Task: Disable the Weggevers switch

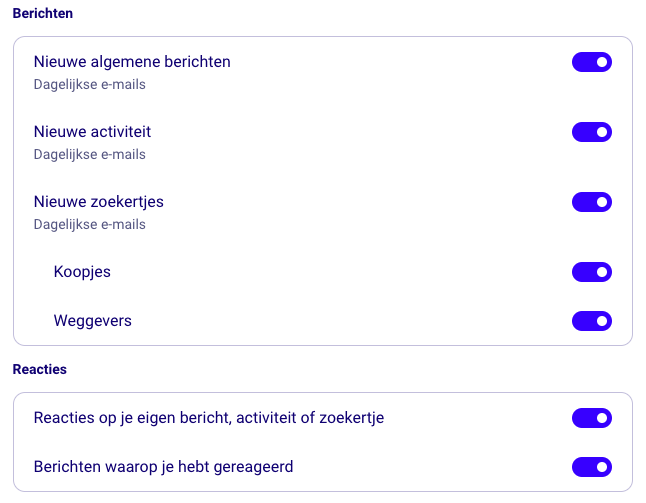Action: (591, 321)
